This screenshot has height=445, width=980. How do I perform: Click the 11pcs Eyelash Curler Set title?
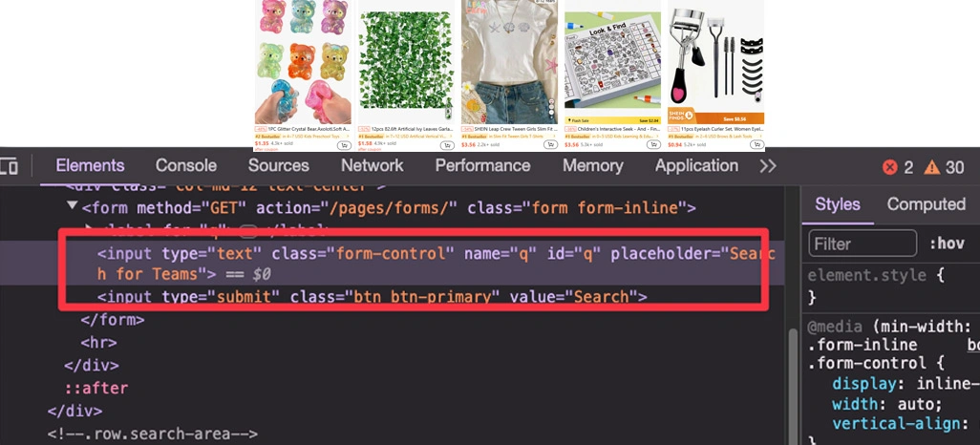(720, 128)
